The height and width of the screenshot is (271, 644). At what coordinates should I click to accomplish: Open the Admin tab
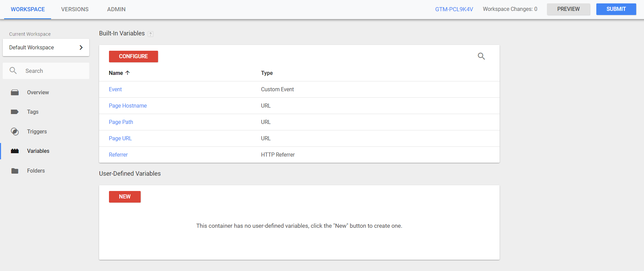pos(116,10)
